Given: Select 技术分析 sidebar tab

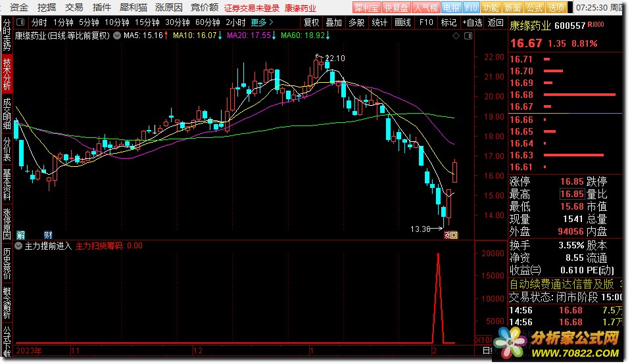Looking at the screenshot, I should [x=7, y=74].
